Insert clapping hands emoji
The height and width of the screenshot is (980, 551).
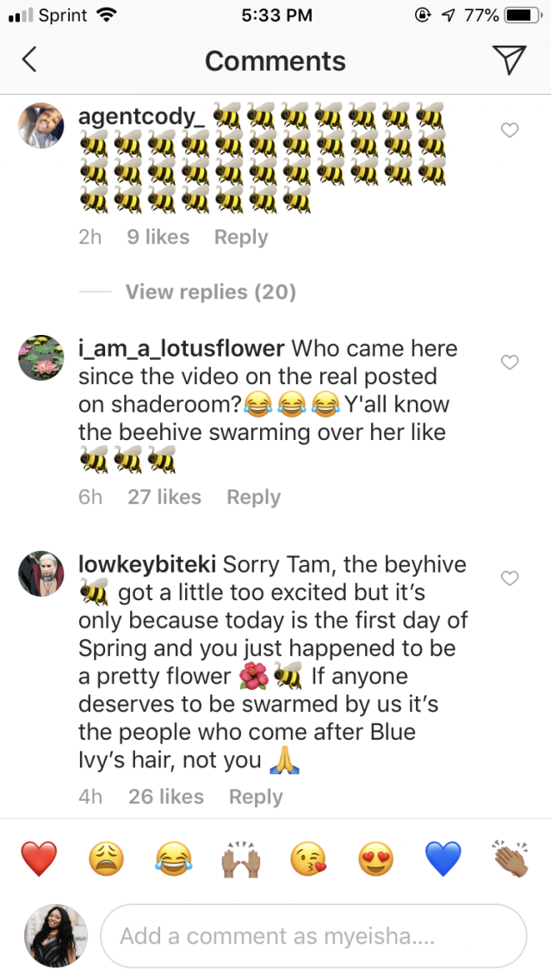click(511, 859)
